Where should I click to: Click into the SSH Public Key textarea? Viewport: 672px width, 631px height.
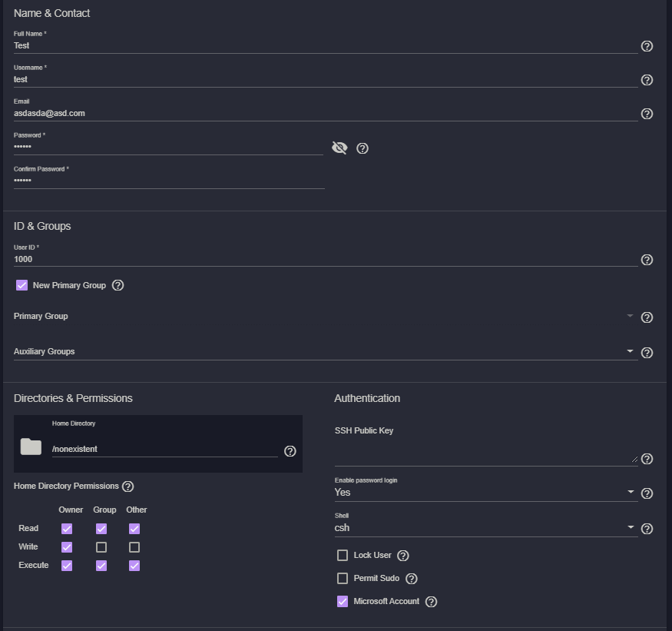(x=485, y=455)
